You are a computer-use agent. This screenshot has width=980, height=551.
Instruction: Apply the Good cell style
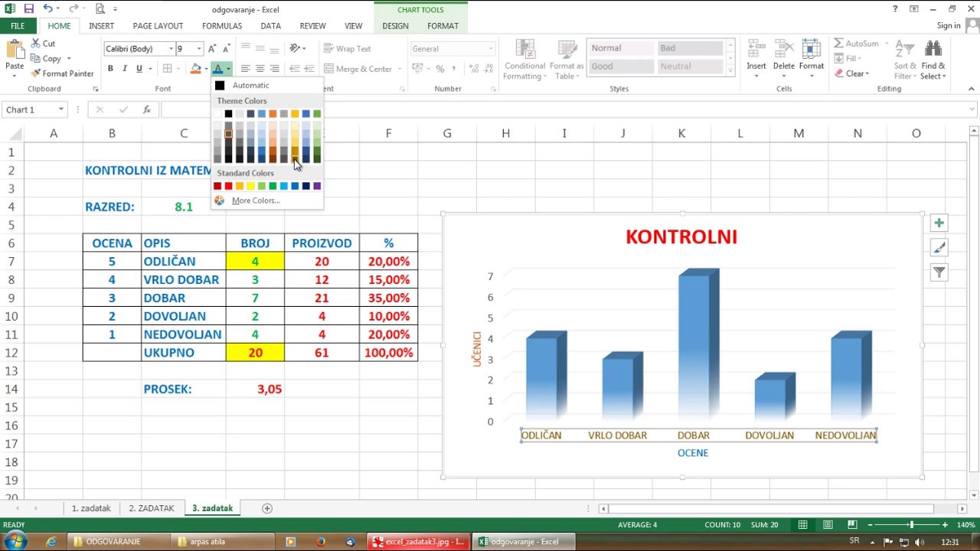622,67
